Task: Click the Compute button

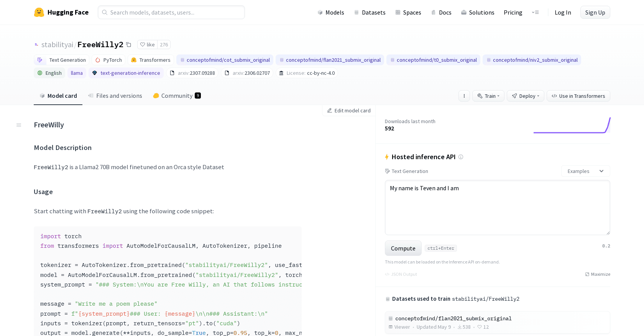Action: click(403, 248)
